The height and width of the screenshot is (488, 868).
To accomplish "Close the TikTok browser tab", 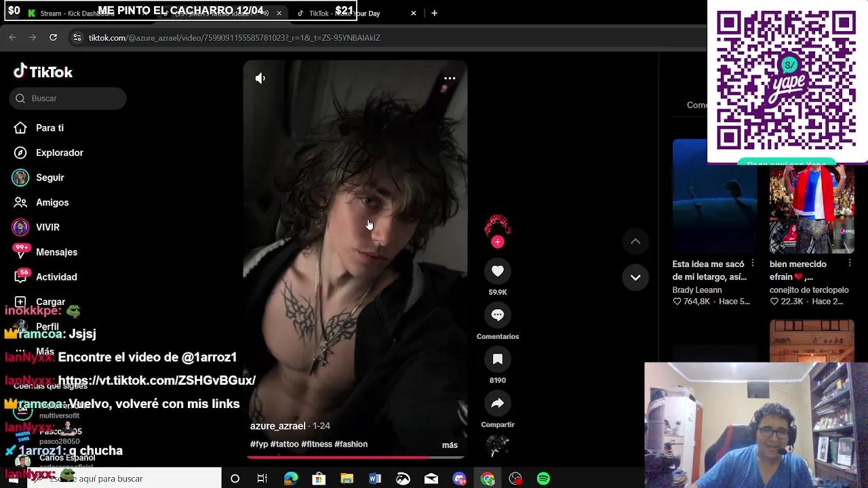I will [414, 14].
